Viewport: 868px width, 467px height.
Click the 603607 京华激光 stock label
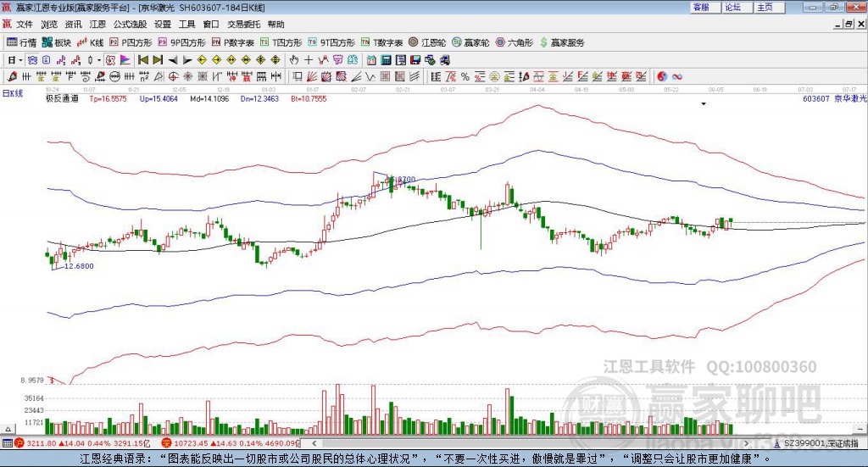click(x=834, y=98)
